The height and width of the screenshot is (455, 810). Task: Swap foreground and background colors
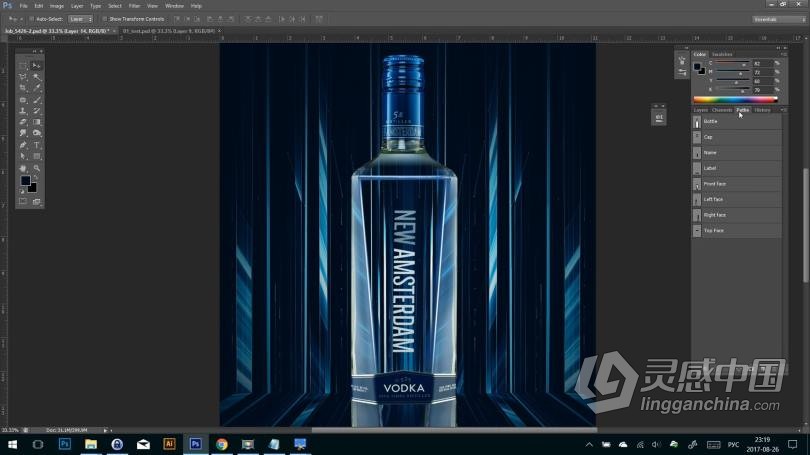tap(36, 177)
